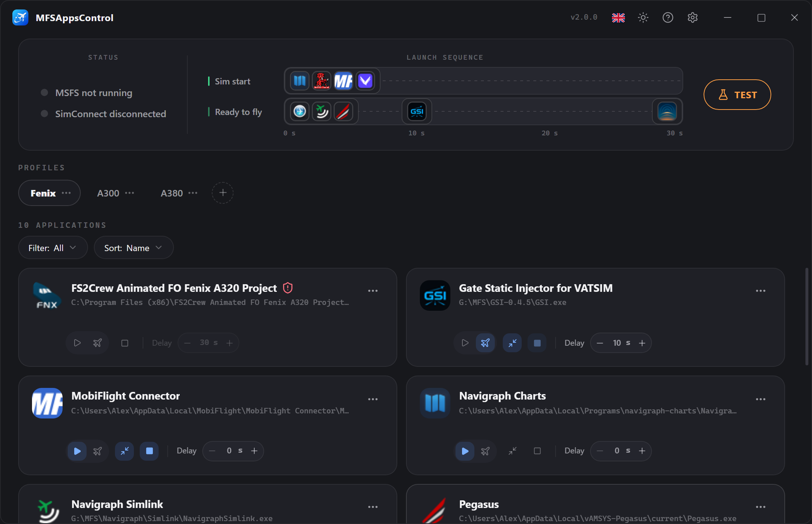
Task: Open the Filter: All dropdown
Action: [53, 248]
